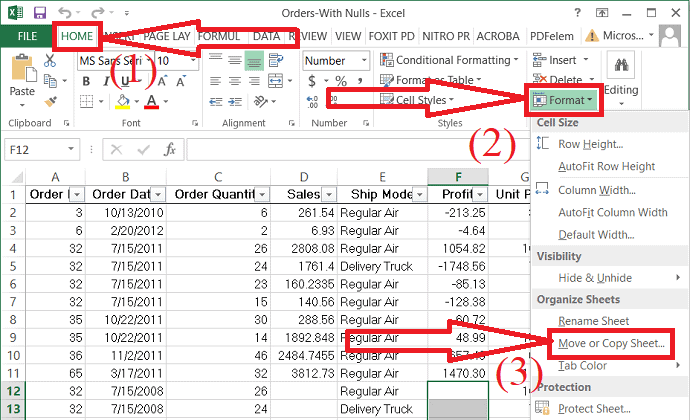Cancel formula entry with X icon

[117, 150]
